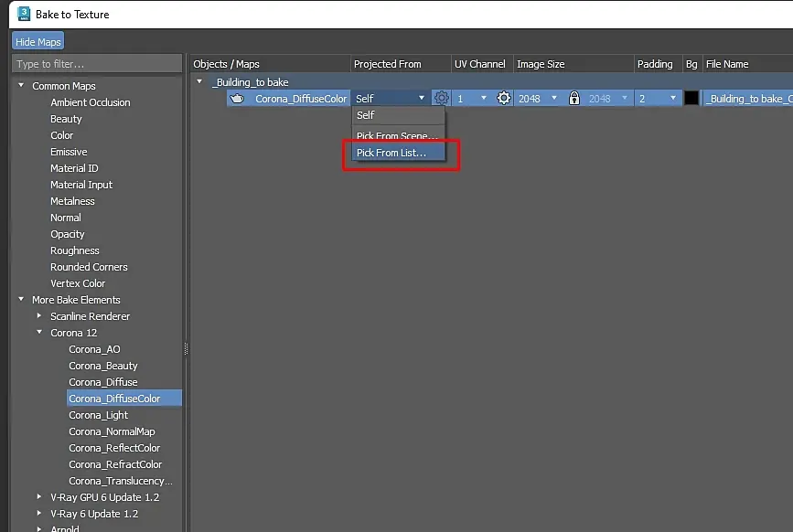Viewport: 793px width, 532px height.
Task: Select Corona_RefractColor bake element
Action: click(115, 464)
